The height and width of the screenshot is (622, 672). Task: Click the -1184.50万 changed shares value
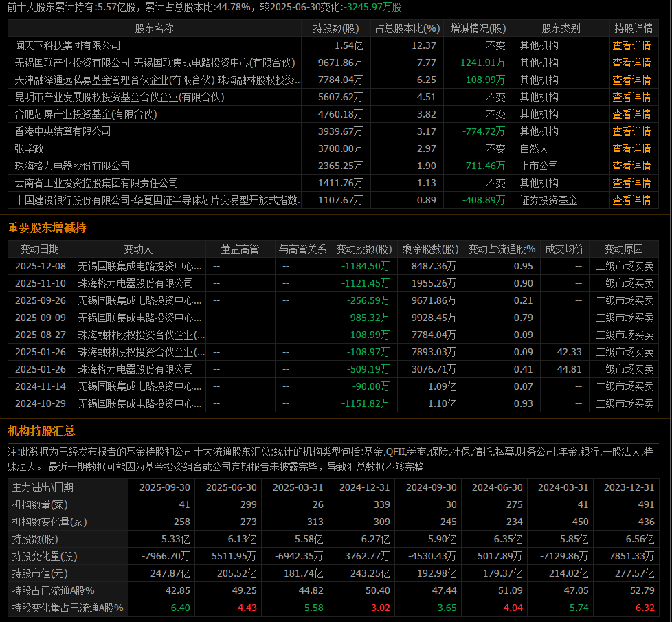(x=365, y=266)
